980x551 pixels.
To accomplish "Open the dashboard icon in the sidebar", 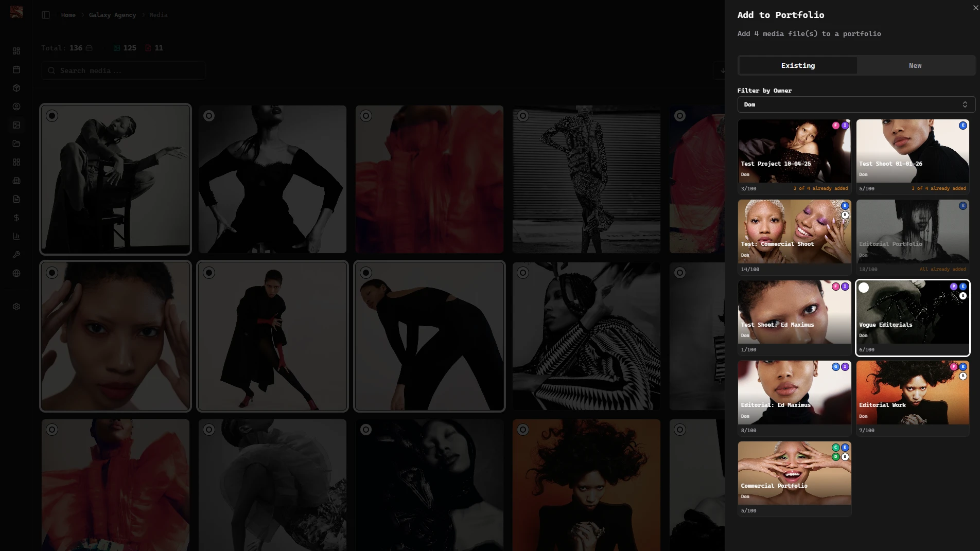I will click(16, 51).
